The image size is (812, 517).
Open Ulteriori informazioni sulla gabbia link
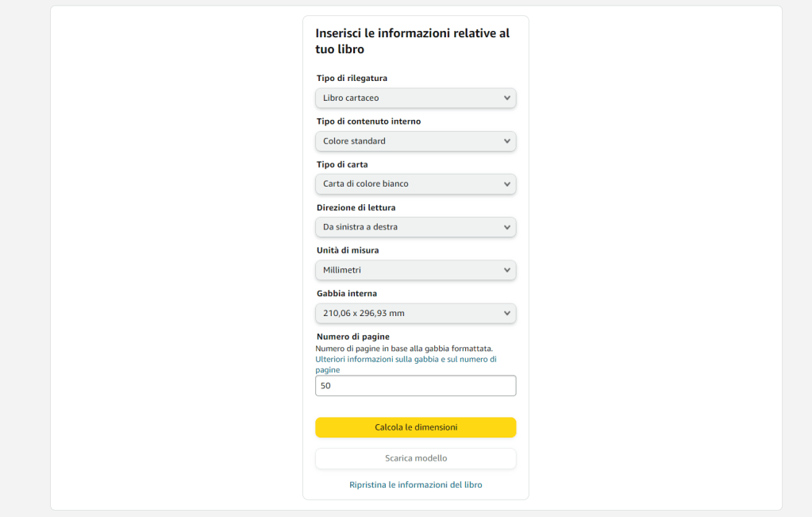click(x=406, y=359)
